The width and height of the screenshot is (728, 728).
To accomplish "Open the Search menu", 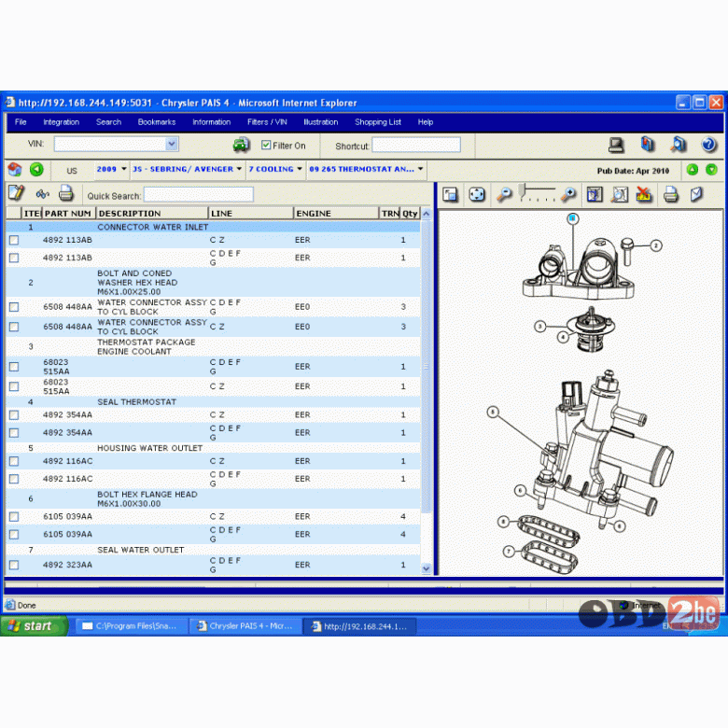I will click(x=108, y=122).
